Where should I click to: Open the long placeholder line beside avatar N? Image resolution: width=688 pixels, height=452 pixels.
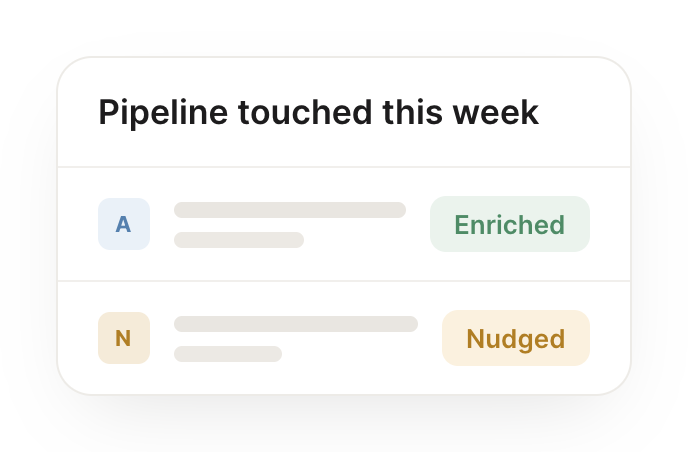[x=296, y=324]
